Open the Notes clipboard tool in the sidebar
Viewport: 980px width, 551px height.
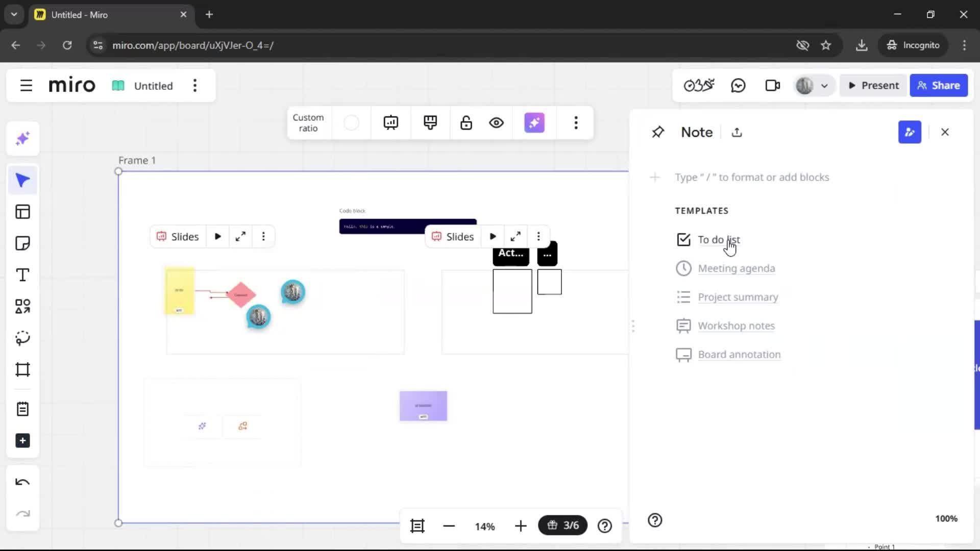22,409
